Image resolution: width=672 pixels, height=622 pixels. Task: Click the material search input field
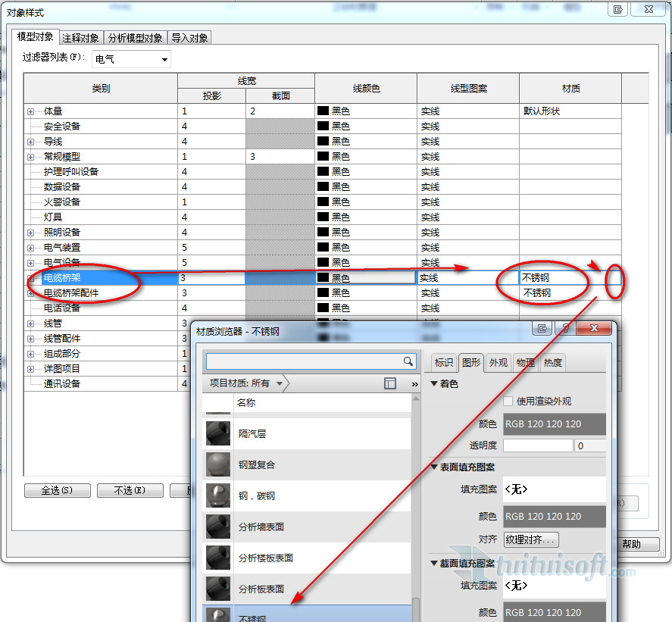303,361
